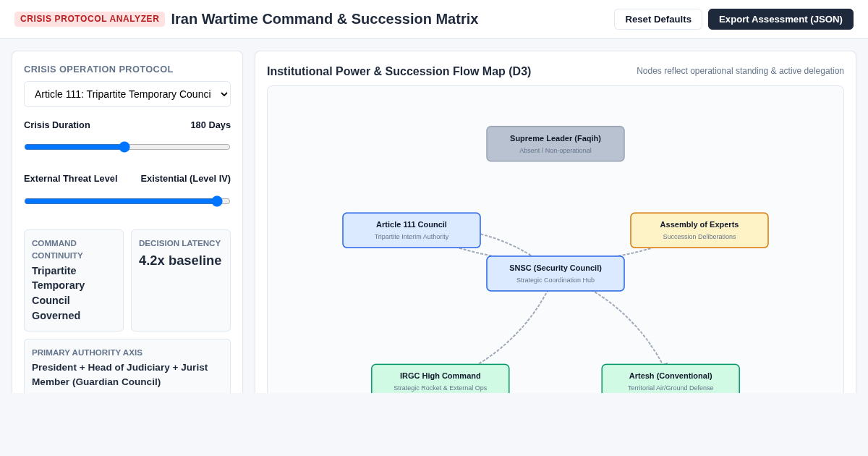Screen dimensions: 868x456
Task: Click the External Threat Level label
Action: tap(71, 178)
